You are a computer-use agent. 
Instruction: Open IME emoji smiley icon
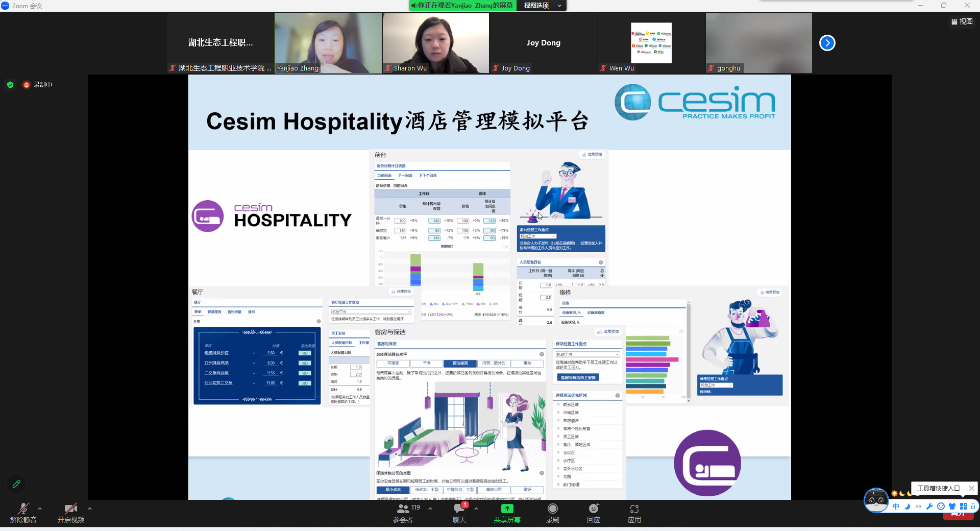941,506
